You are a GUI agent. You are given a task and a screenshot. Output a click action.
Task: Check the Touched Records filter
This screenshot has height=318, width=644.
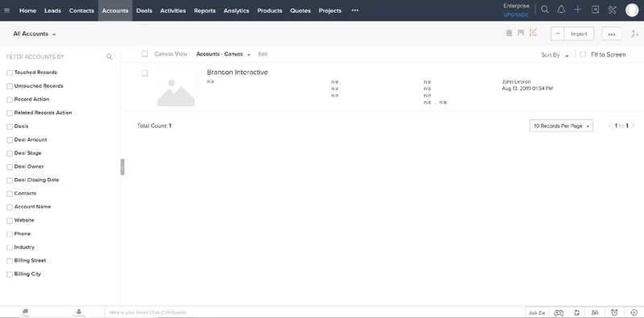[x=10, y=73]
